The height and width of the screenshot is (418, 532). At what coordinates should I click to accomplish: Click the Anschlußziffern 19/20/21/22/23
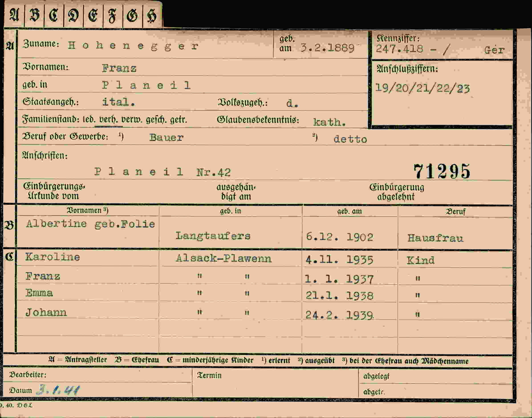tap(422, 88)
